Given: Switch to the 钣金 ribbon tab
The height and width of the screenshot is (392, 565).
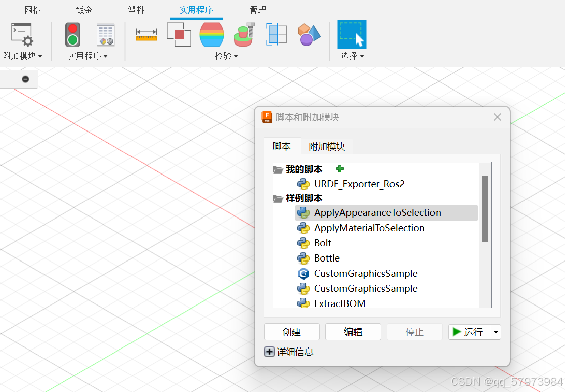Looking at the screenshot, I should click(x=83, y=9).
